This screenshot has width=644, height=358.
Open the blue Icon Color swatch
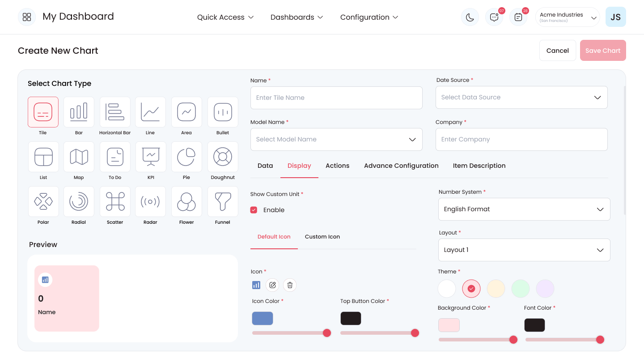263,318
